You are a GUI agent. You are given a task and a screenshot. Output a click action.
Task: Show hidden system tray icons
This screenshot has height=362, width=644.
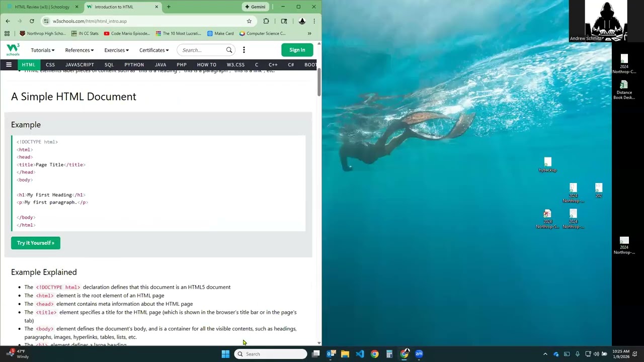pos(545,354)
